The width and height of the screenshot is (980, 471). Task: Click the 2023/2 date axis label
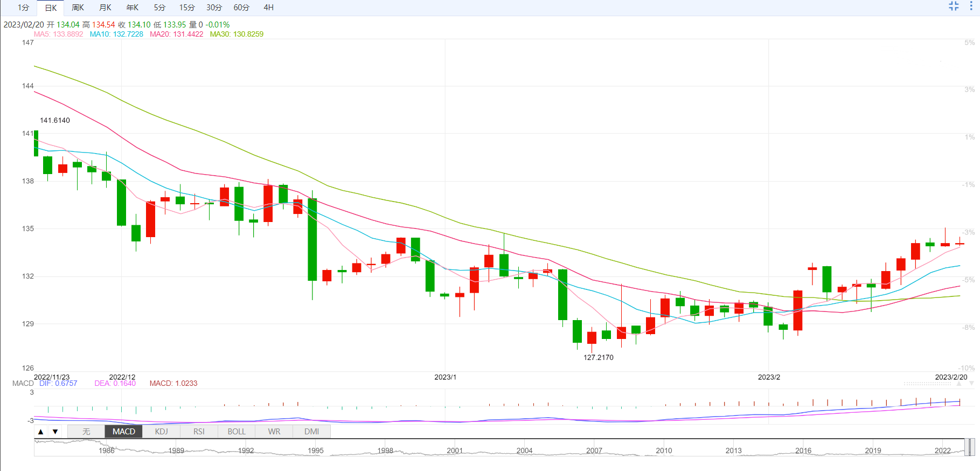[769, 377]
